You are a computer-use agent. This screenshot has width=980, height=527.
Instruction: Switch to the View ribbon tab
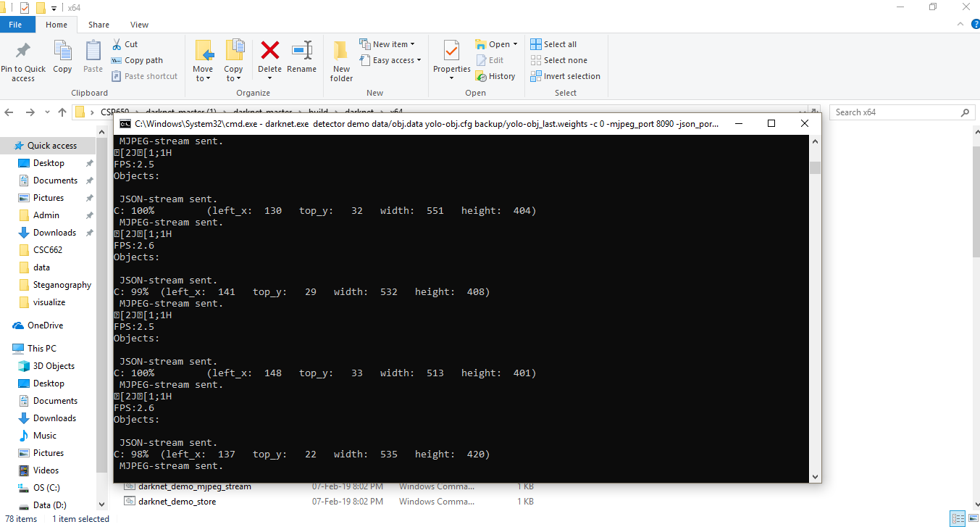(140, 25)
